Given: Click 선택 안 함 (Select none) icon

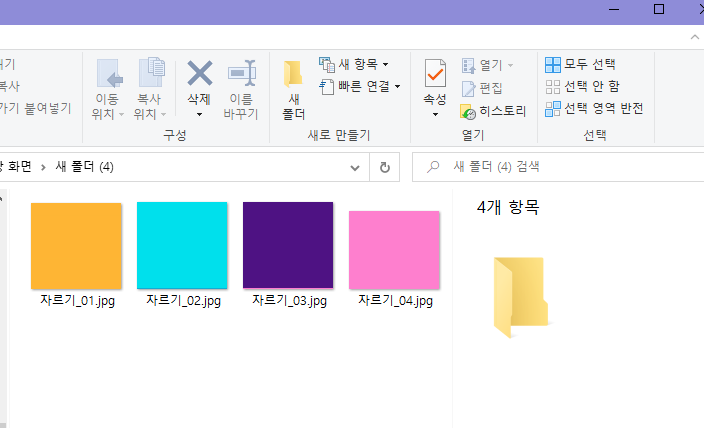Looking at the screenshot, I should click(553, 87).
